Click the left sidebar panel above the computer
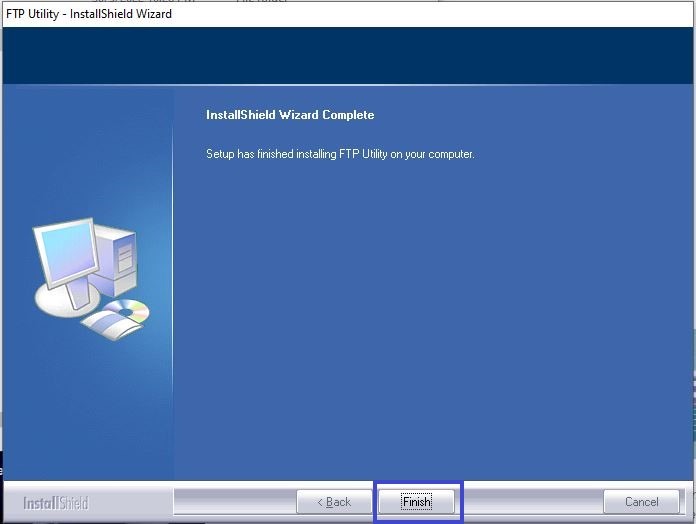 click(x=87, y=150)
